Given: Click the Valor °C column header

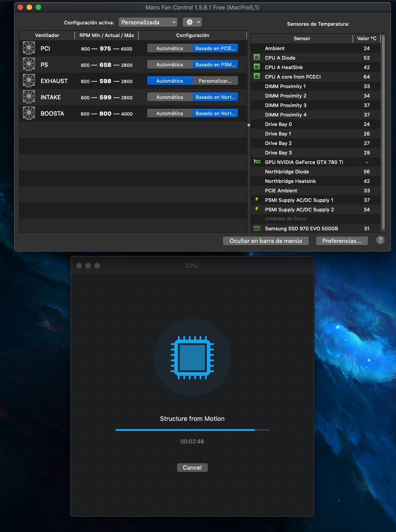Looking at the screenshot, I should point(367,38).
